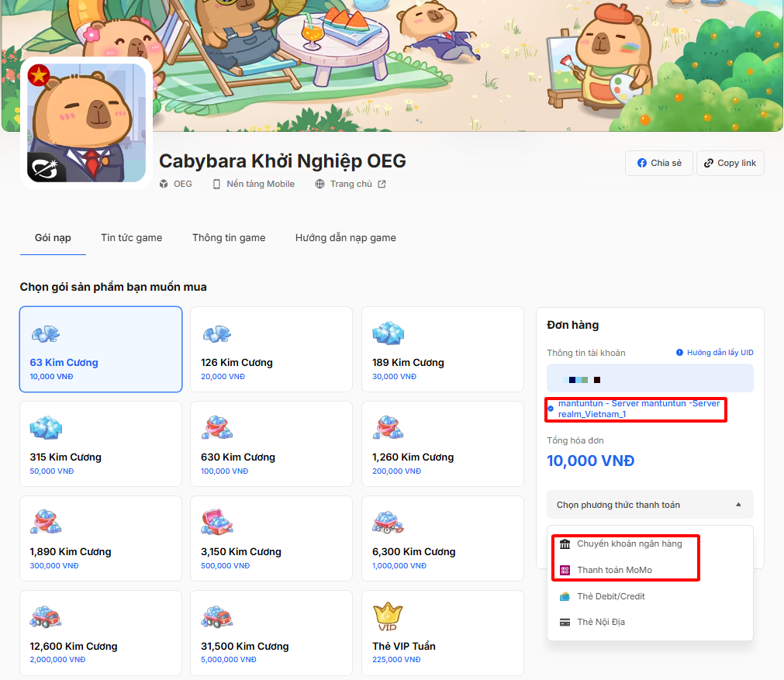Viewport: 784px width, 680px height.
Task: Click the account UID input field
Action: click(x=650, y=378)
